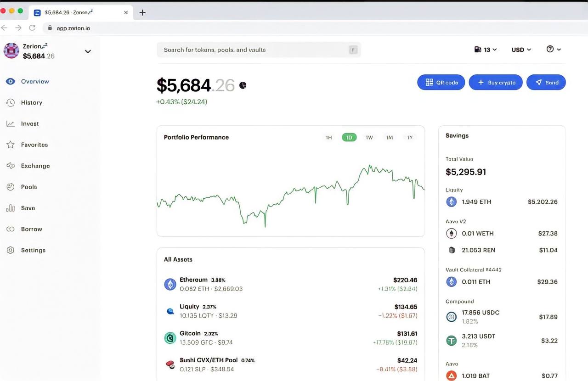Click the History clock icon
This screenshot has height=381, width=588.
[11, 103]
